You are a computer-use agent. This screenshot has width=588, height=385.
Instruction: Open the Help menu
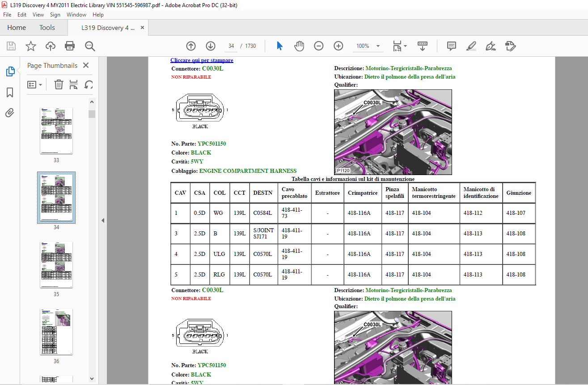click(x=98, y=15)
